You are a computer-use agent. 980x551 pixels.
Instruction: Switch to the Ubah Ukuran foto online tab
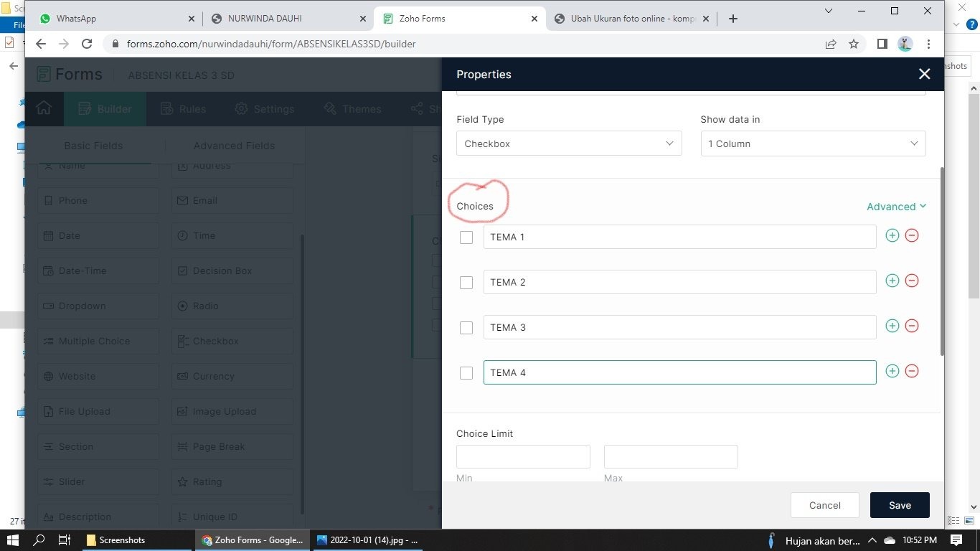(x=632, y=19)
